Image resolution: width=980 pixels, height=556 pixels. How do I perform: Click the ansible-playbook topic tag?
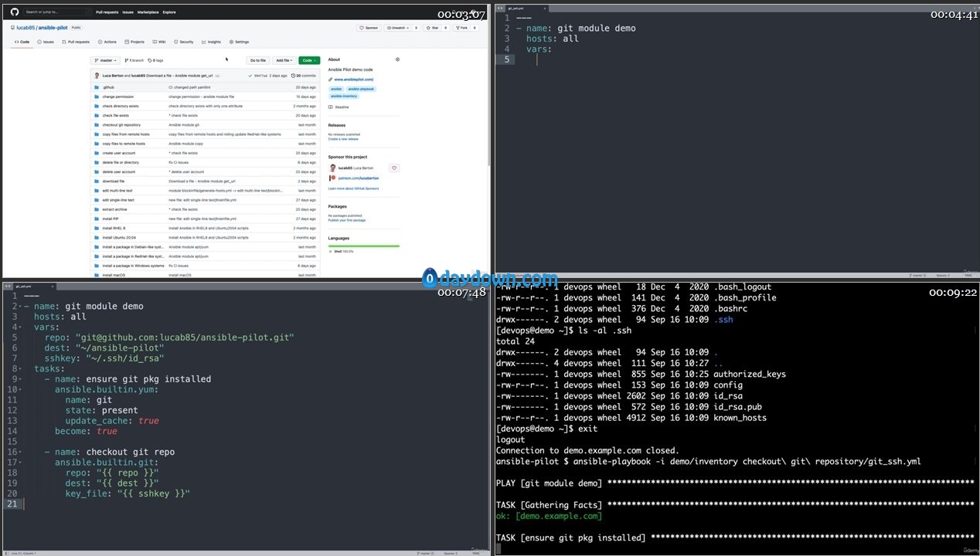pos(361,89)
